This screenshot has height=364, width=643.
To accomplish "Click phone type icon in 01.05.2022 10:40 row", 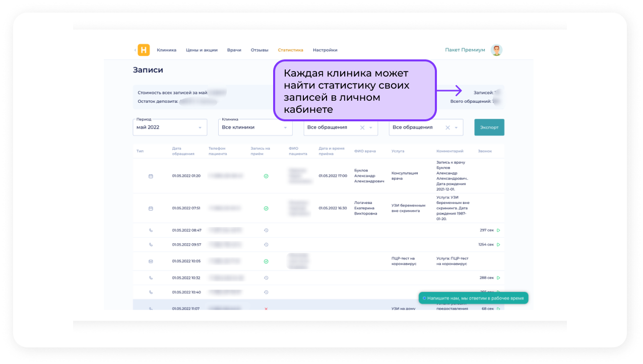I will 150,292.
